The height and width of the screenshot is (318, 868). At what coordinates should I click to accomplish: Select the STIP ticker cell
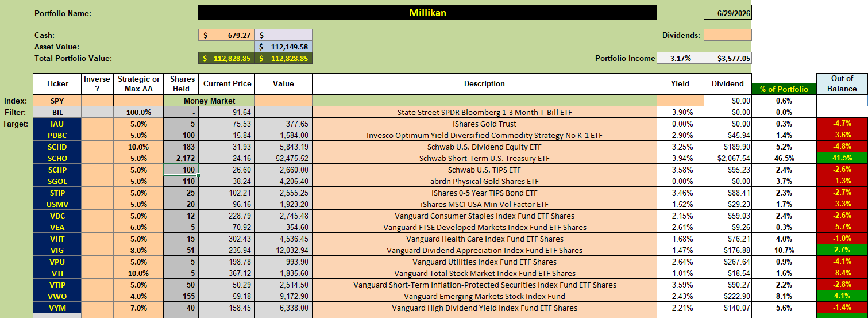57,193
